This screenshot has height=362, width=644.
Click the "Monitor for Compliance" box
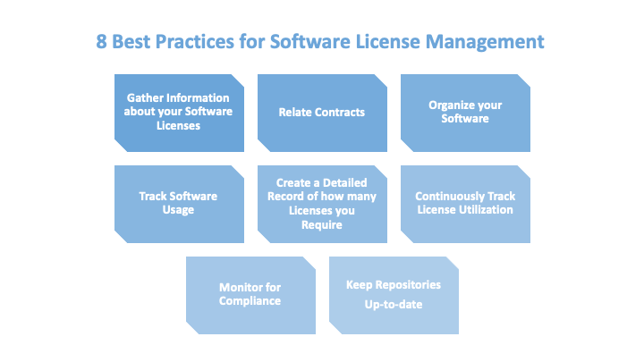(250, 294)
